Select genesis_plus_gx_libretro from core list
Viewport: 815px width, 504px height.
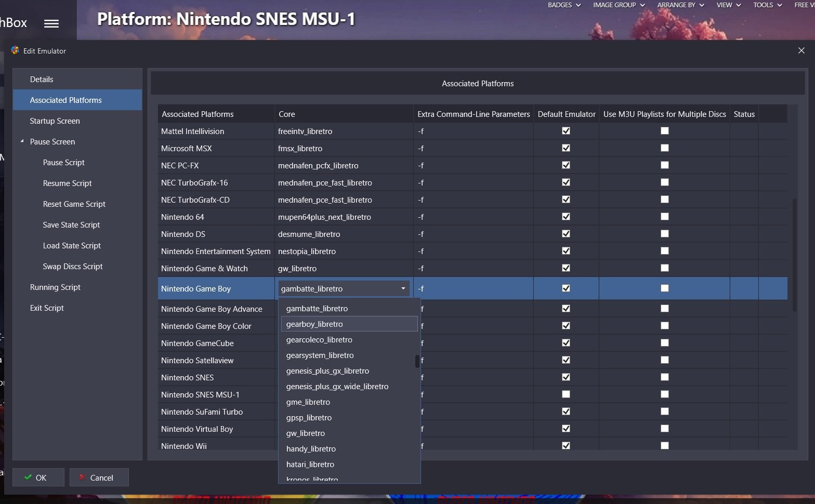(349, 370)
